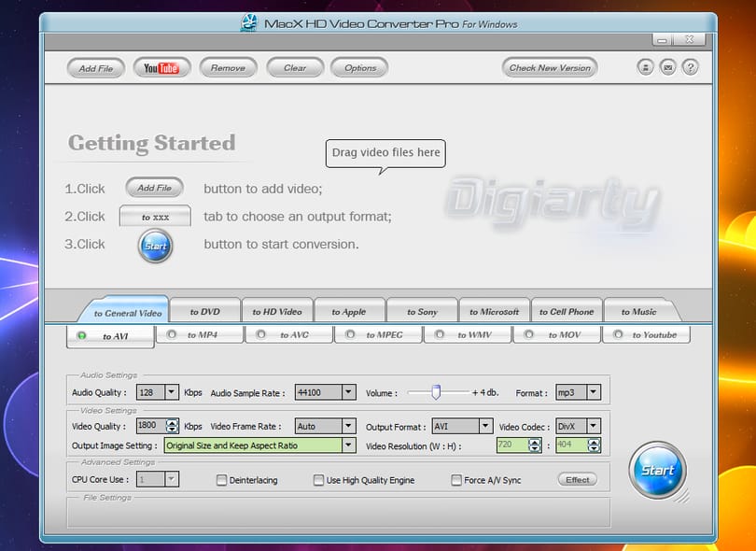Image resolution: width=756 pixels, height=551 pixels.
Task: Select the to AVI radio option
Action: pyautogui.click(x=82, y=335)
